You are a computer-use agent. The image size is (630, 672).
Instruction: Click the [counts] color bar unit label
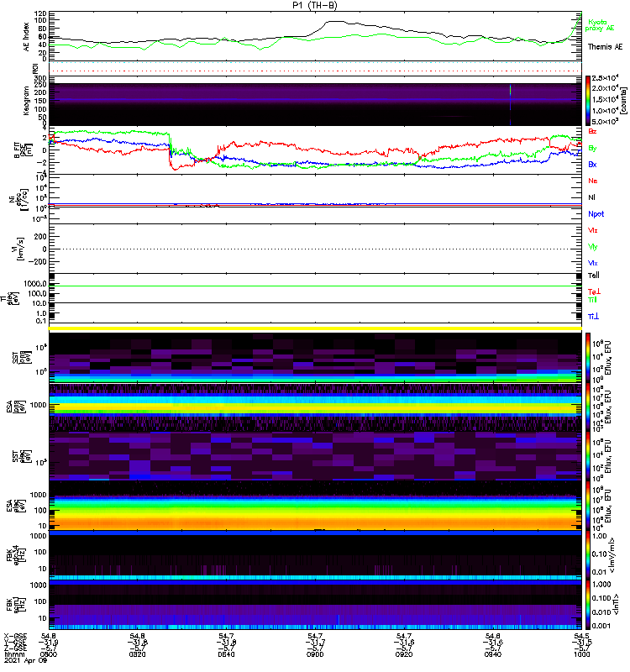(x=623, y=101)
